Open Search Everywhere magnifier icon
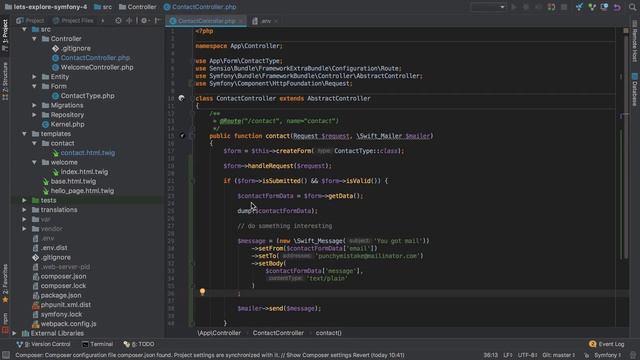The image size is (640, 360). 632,7
